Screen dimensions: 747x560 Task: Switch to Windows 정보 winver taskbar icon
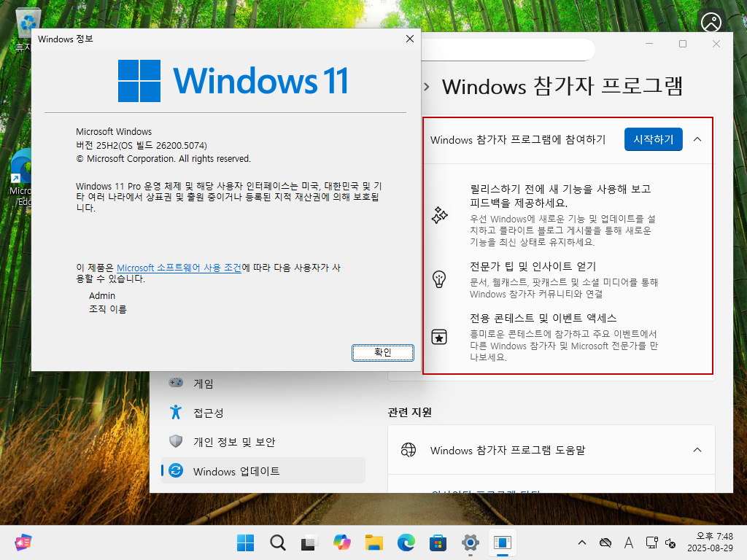(x=502, y=542)
